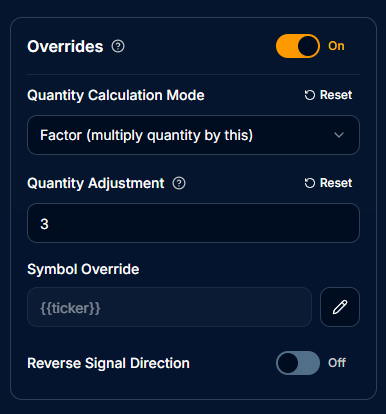Reset the Quantity Calculation Mode setting
Screen dimensions: 386x414
(x=328, y=95)
